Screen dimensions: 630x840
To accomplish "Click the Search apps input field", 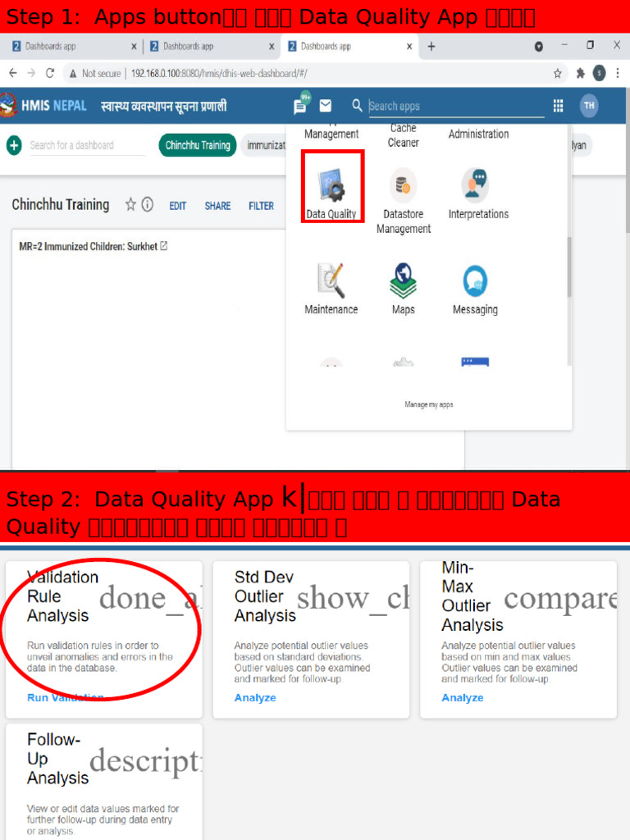I will tap(456, 106).
